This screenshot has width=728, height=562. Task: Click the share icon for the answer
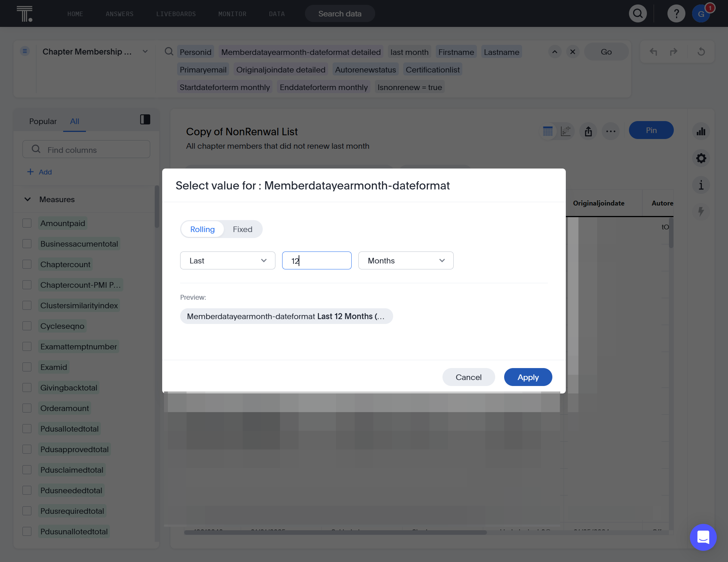588,131
